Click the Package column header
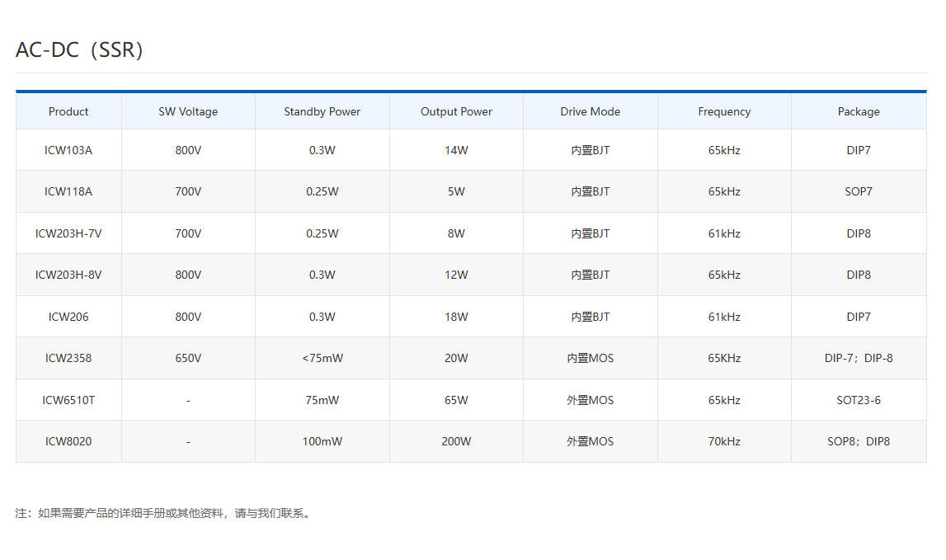The image size is (946, 560). (859, 111)
